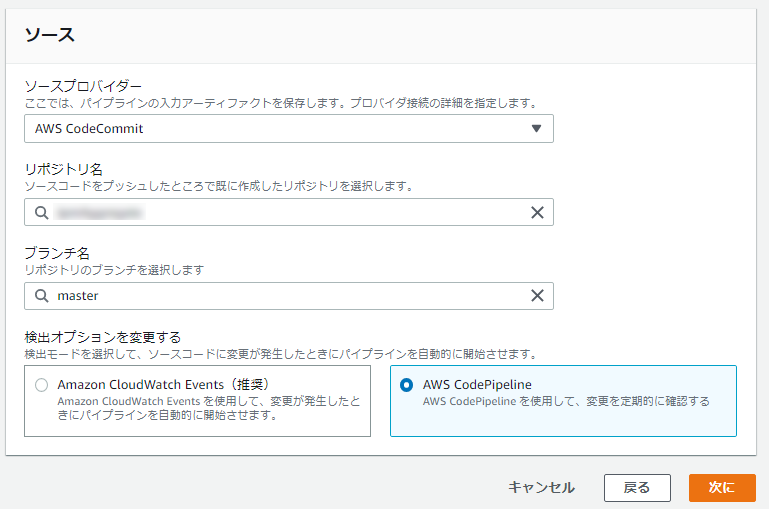Clear the リポジトリ名 field with its X icon
This screenshot has width=769, height=509.
click(x=538, y=212)
